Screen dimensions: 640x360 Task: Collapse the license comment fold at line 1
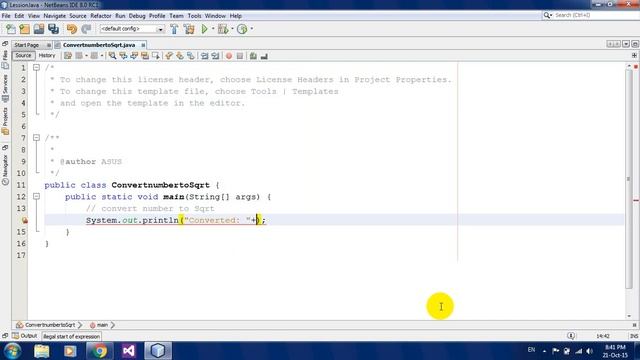tap(36, 67)
